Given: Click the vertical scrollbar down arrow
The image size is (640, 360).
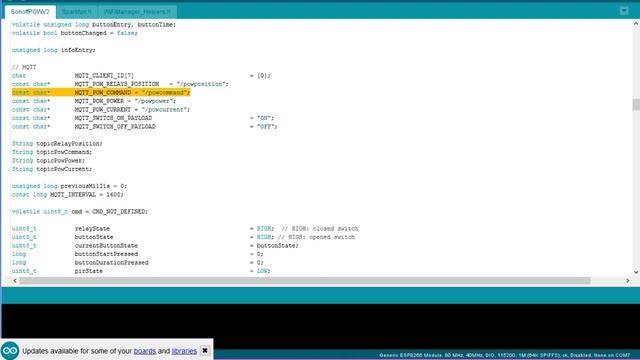Looking at the screenshot, I should click(x=636, y=272).
